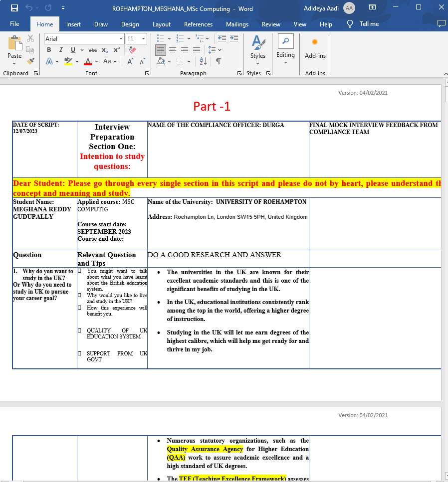Apply red font color
The height and width of the screenshot is (482, 448).
pos(88,61)
